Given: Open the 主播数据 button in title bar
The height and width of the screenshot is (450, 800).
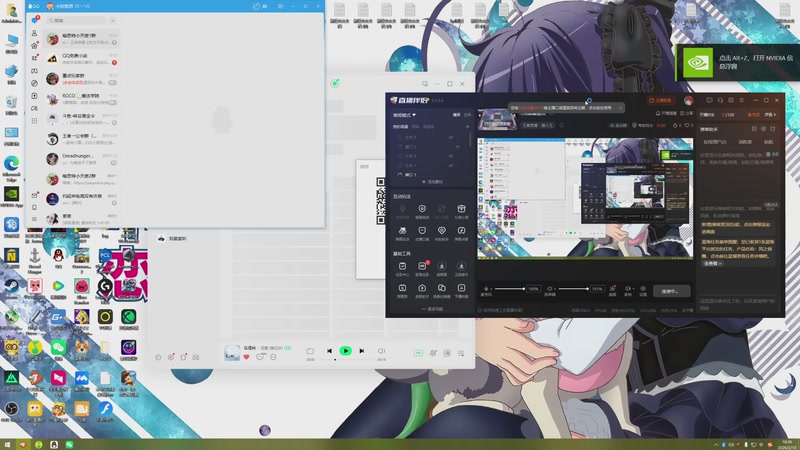Looking at the screenshot, I should pos(661,101).
